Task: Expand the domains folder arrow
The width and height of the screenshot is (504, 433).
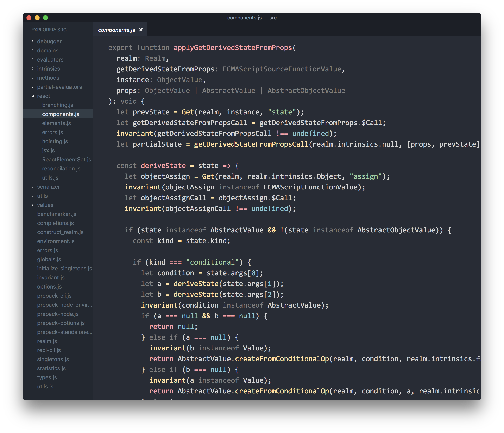Action: coord(33,51)
